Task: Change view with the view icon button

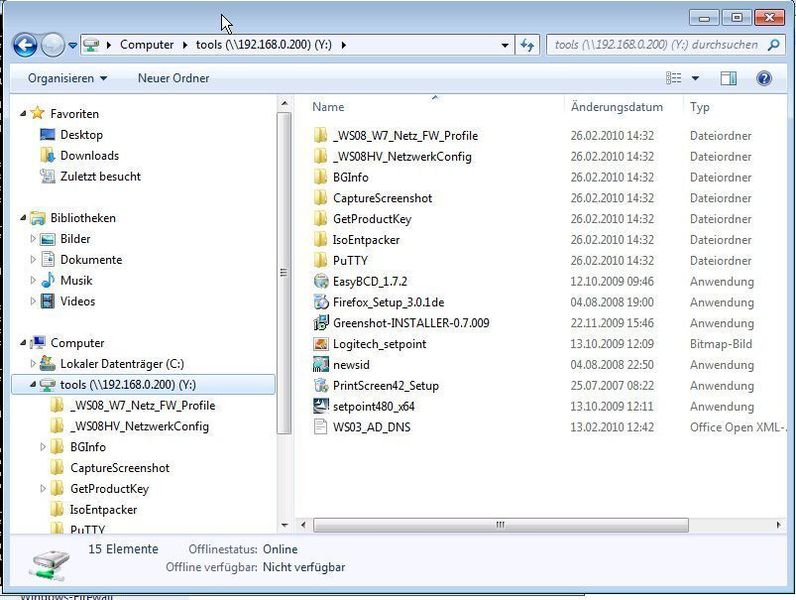Action: tap(674, 78)
